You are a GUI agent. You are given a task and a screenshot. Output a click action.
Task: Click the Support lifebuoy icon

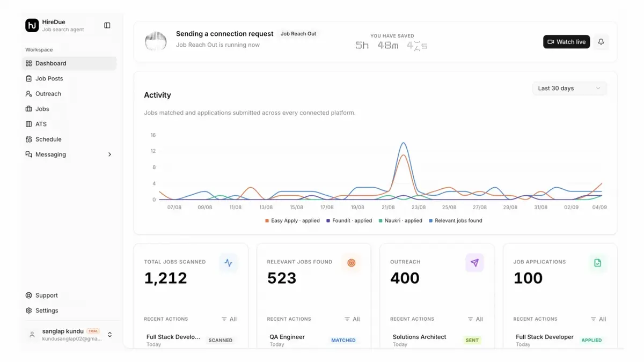click(29, 295)
